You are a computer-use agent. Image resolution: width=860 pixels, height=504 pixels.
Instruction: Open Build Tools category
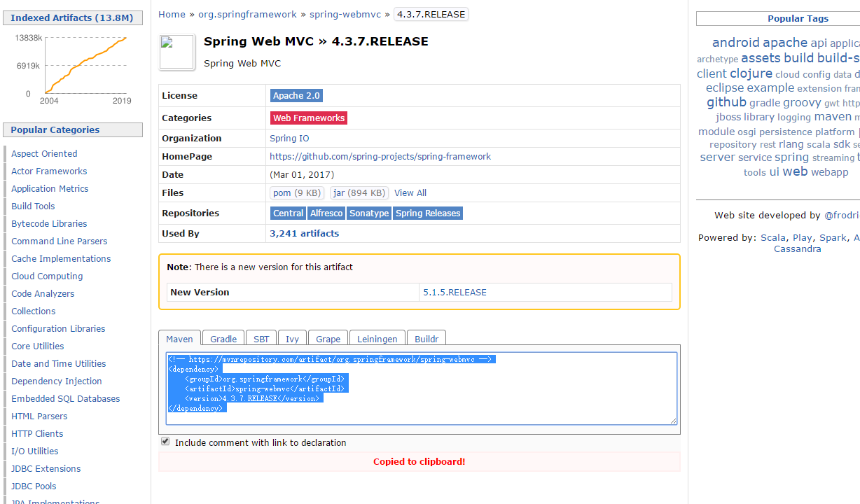click(33, 206)
